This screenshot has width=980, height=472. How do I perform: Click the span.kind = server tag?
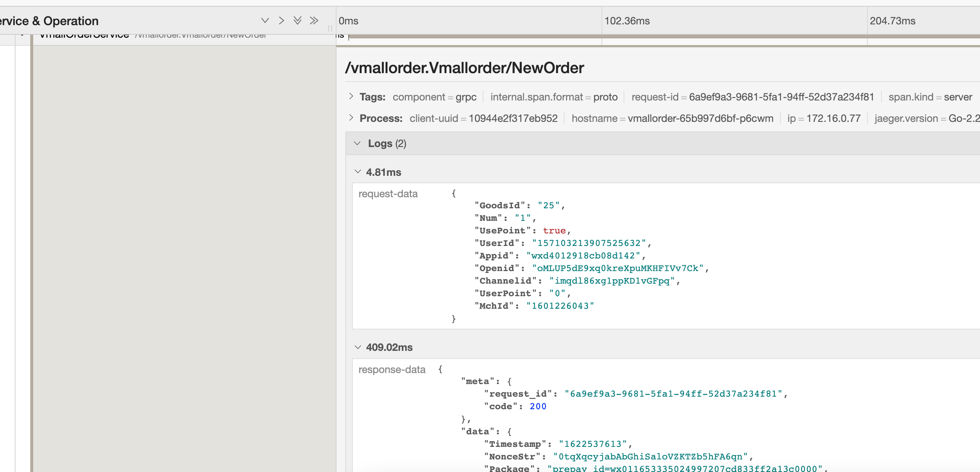(930, 97)
